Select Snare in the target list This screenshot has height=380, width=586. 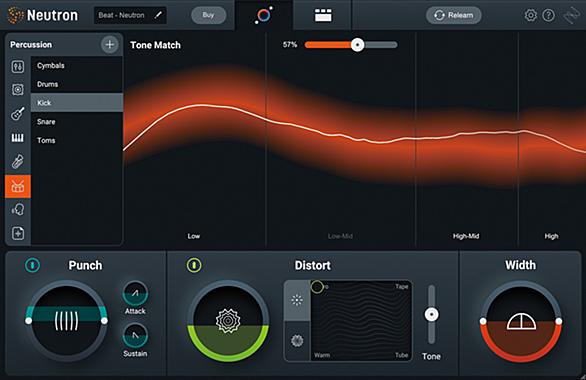pyautogui.click(x=77, y=121)
